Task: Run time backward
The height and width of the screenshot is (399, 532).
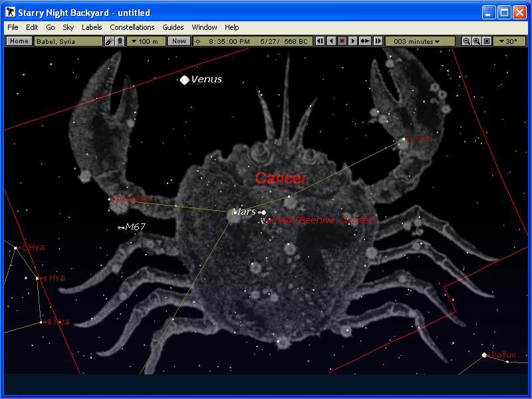Action: click(x=331, y=41)
